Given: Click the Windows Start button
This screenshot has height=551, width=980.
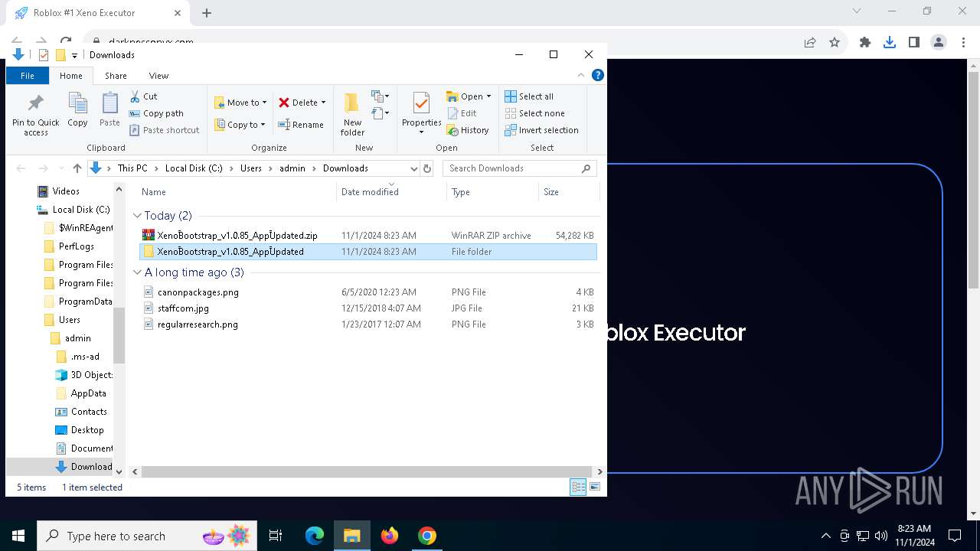Looking at the screenshot, I should pos(18,536).
